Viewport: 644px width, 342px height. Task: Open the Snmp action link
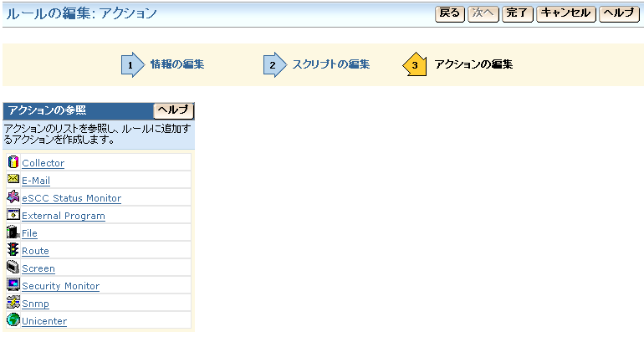(x=35, y=304)
